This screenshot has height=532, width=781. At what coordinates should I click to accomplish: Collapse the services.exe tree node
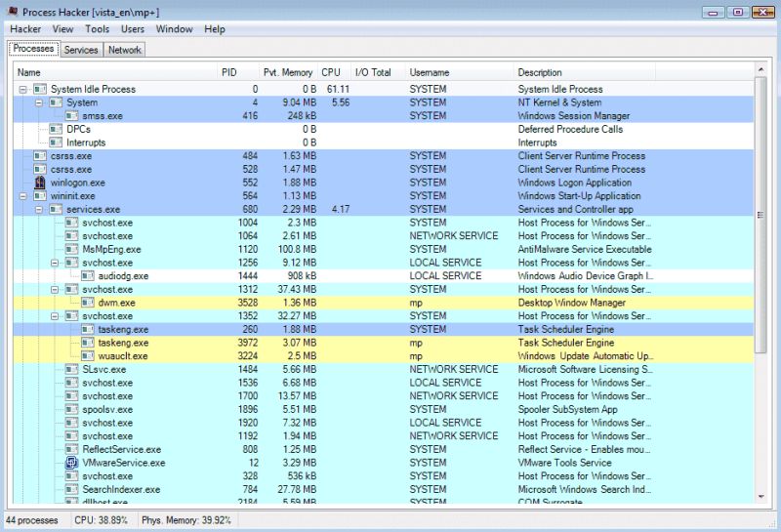pyautogui.click(x=39, y=210)
